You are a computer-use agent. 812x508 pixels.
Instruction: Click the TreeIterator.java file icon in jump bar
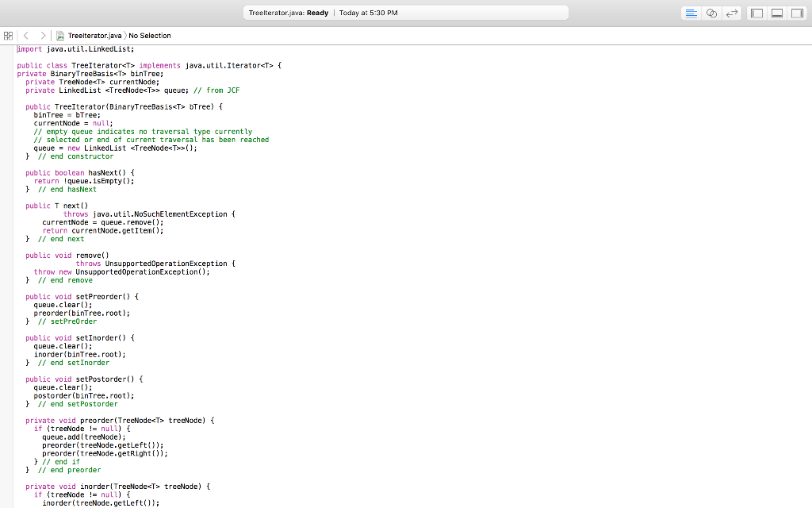coord(59,36)
